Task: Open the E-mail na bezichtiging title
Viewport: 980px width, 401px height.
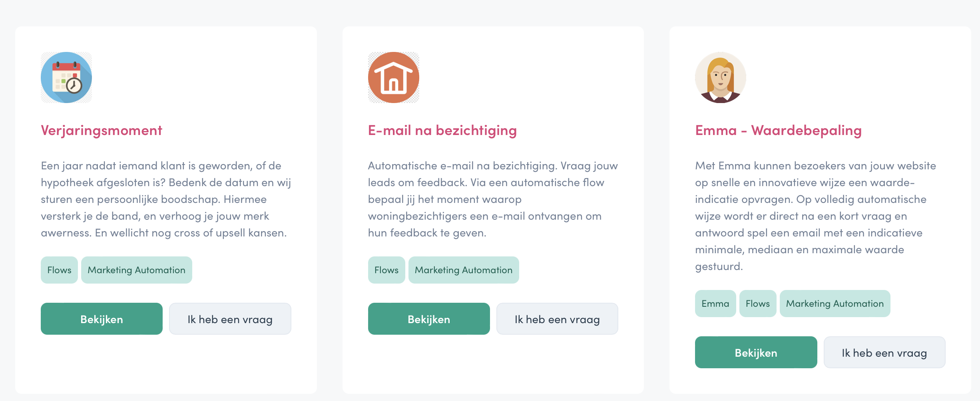Action: click(442, 131)
